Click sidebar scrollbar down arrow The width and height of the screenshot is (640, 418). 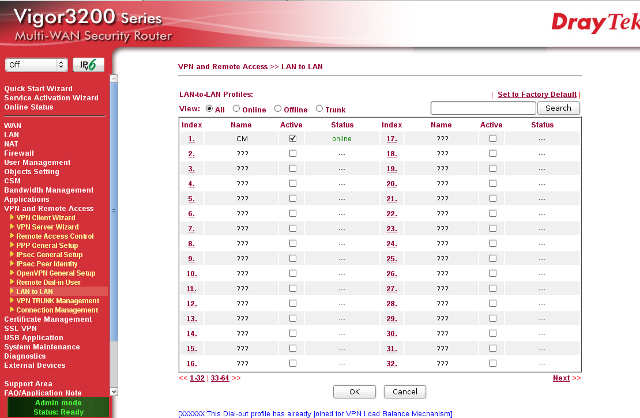click(114, 392)
